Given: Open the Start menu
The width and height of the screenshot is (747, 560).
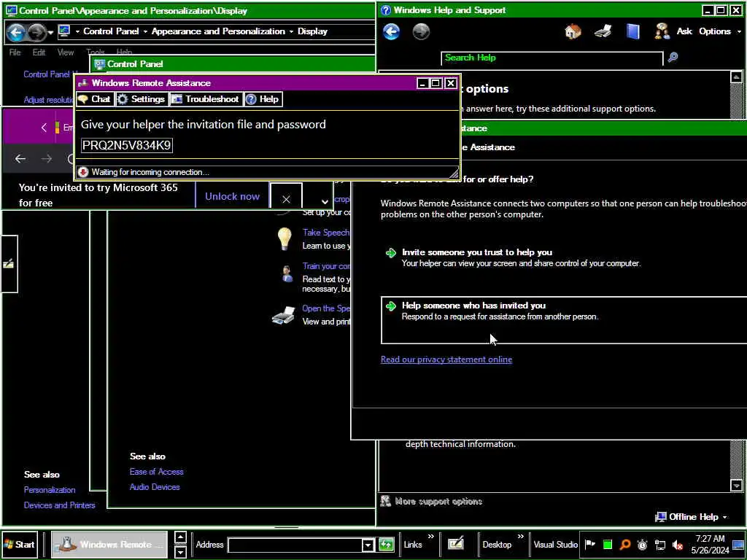Looking at the screenshot, I should click(x=20, y=545).
